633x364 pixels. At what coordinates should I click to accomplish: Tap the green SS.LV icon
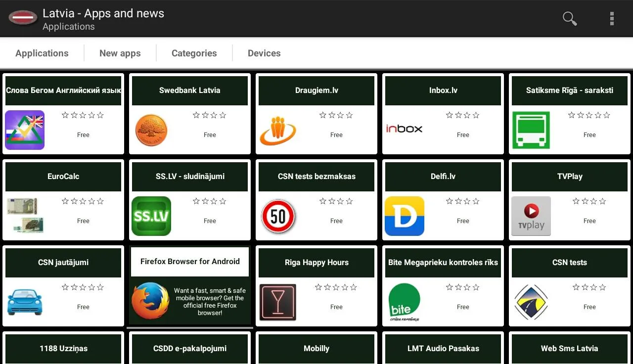pos(151,216)
